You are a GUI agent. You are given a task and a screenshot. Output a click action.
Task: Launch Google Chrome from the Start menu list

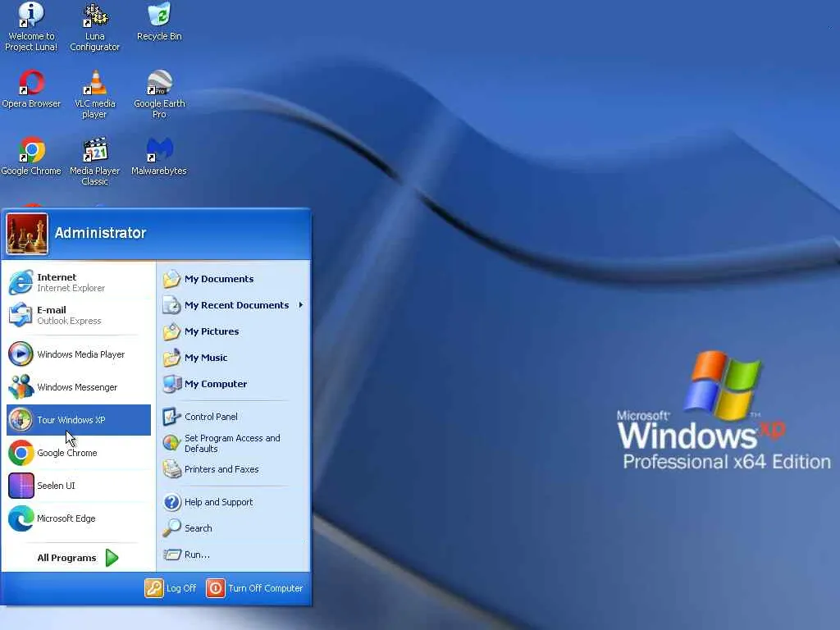[x=78, y=453]
